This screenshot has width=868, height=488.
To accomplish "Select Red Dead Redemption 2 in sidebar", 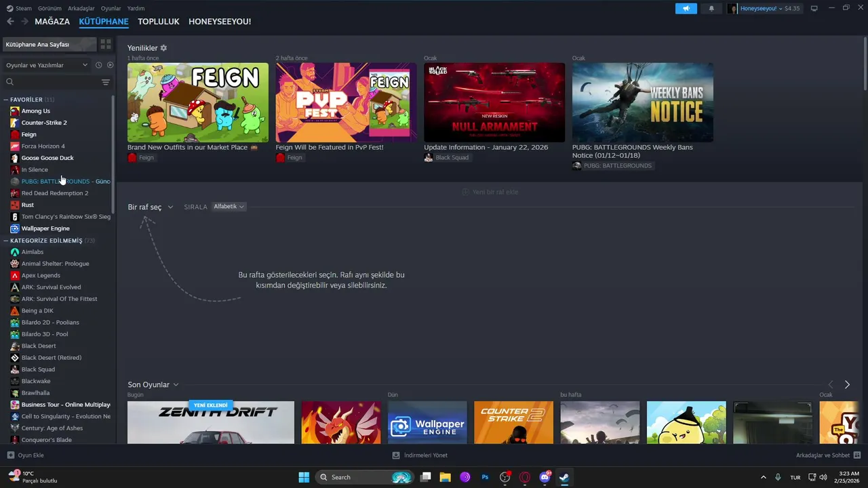I will [55, 193].
